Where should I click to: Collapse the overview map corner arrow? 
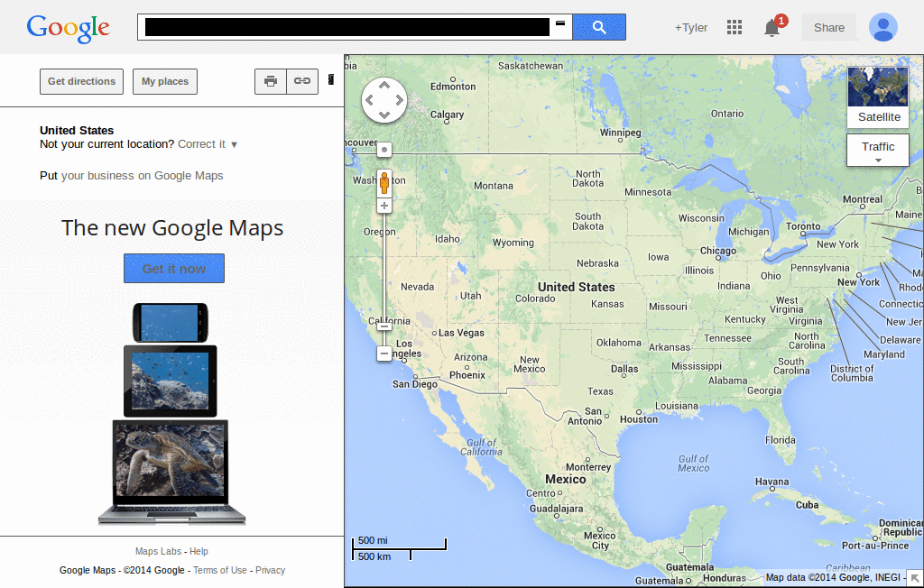(x=915, y=578)
